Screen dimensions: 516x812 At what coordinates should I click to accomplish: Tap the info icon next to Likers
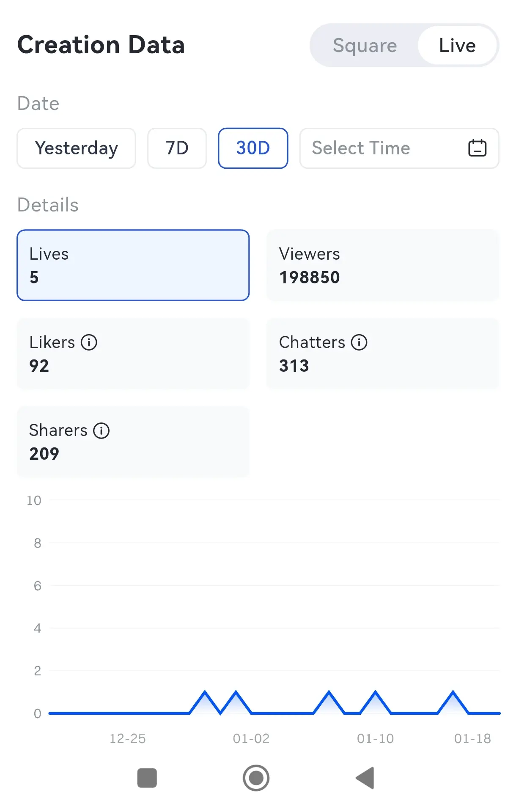pos(89,342)
